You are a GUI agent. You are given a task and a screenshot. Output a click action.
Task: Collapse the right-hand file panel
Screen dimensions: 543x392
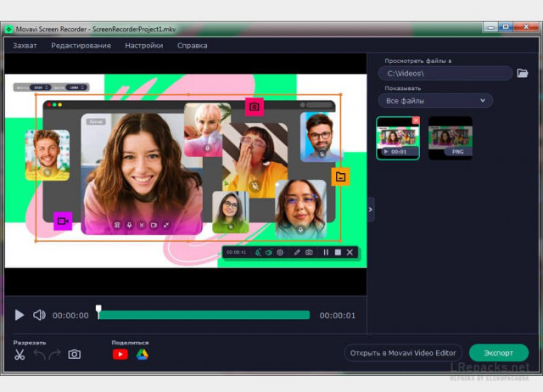(x=371, y=210)
